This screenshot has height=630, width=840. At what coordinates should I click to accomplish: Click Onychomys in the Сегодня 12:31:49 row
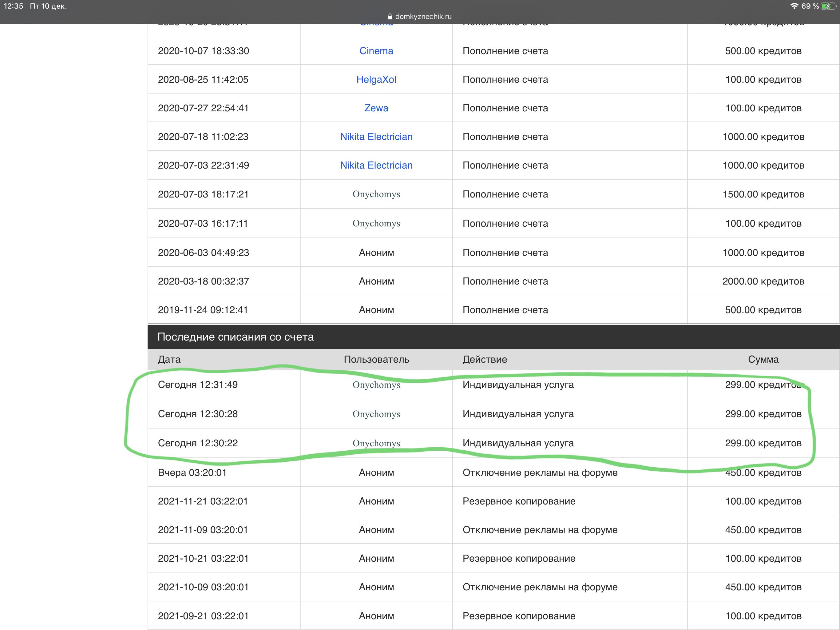[376, 385]
